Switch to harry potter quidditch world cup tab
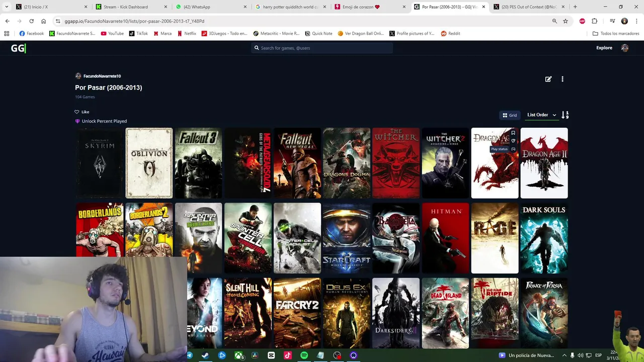Screen dimensions: 644x362 coord(290,7)
